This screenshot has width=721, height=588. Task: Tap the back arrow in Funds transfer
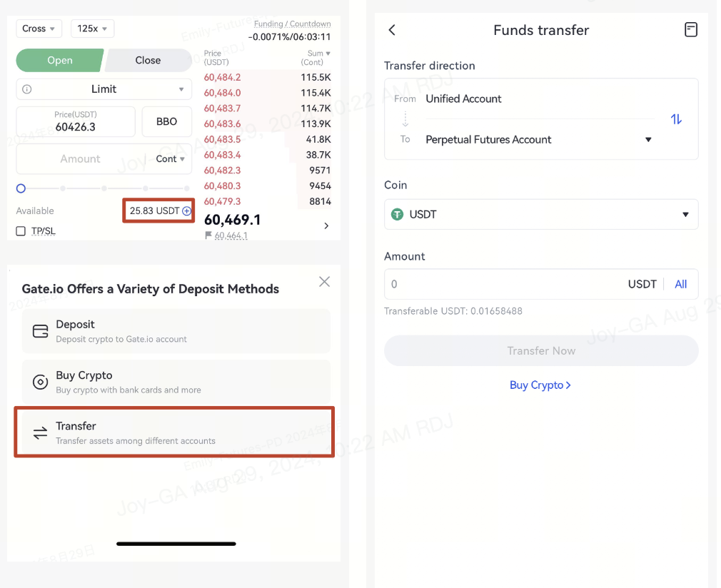pyautogui.click(x=392, y=30)
